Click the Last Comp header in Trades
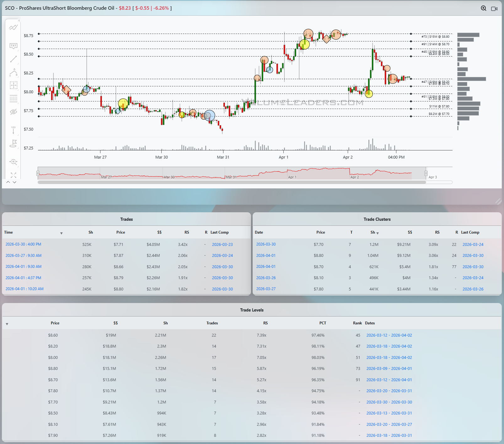Screen dimensions: 504x444 coord(220,232)
